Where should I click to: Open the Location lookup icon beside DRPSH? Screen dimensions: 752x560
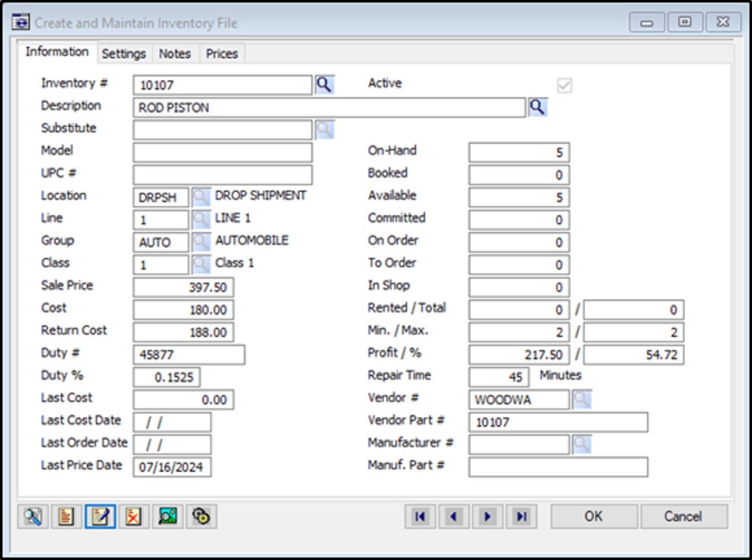201,197
